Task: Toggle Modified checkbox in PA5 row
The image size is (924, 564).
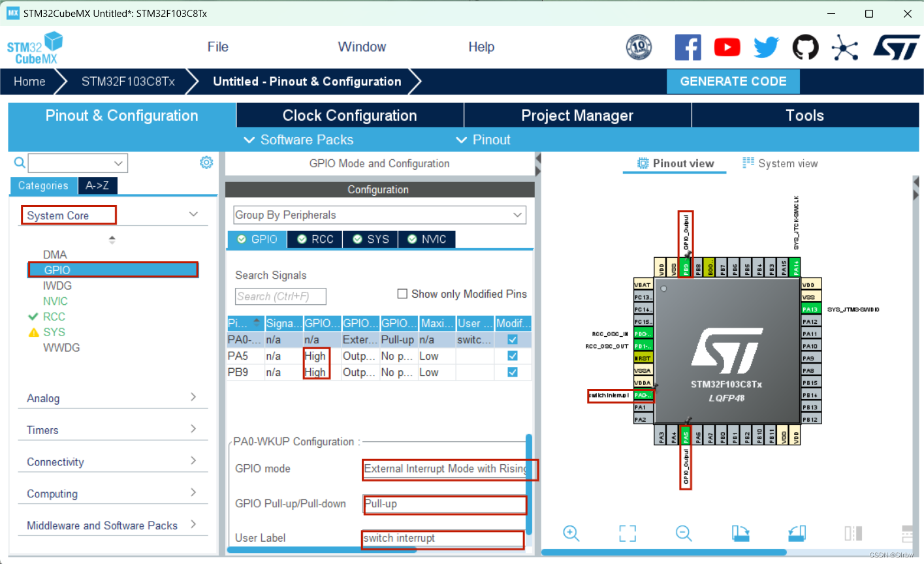Action: 513,356
